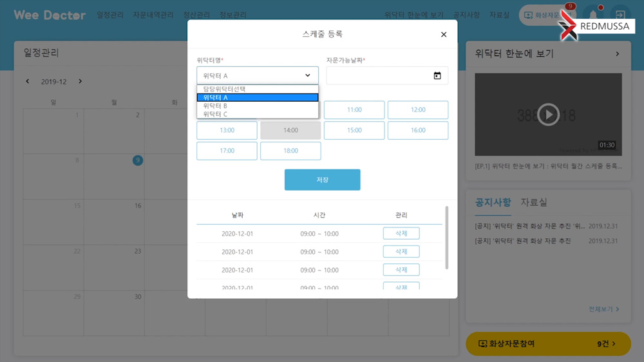Open the 위닥터명 dropdown

[258, 75]
